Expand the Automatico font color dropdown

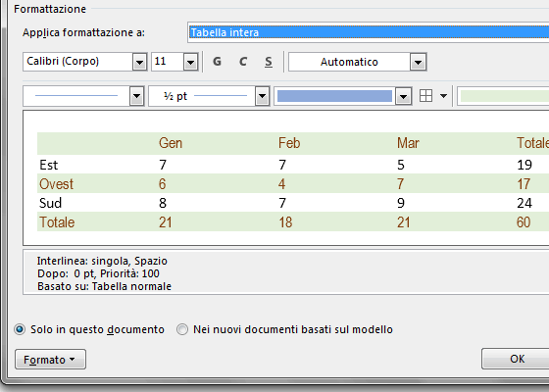click(418, 63)
